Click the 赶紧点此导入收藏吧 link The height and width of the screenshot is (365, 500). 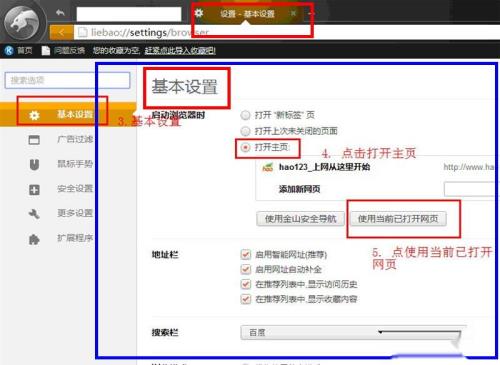tap(180, 51)
